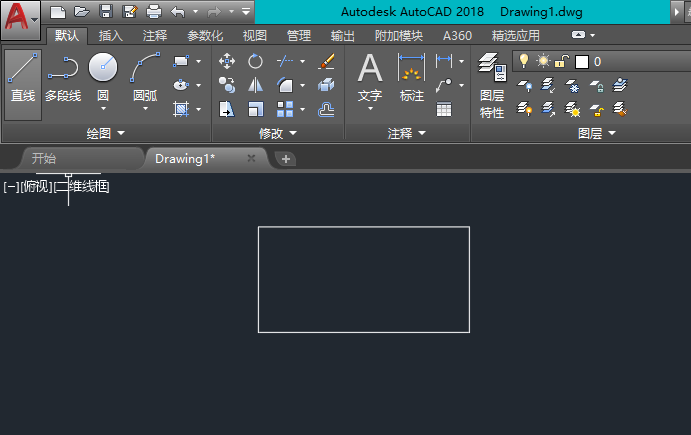Expand the 修改 panel flyout
The height and width of the screenshot is (435, 691).
[x=278, y=133]
